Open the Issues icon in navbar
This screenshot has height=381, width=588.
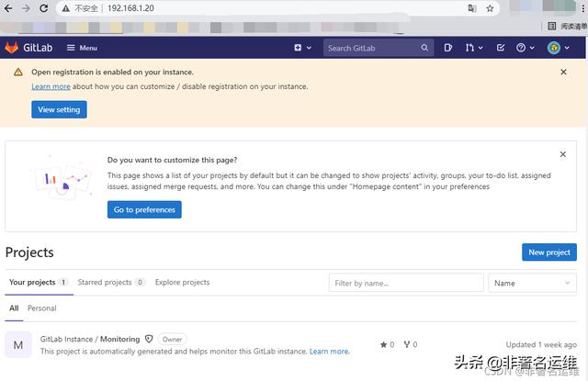pos(447,48)
